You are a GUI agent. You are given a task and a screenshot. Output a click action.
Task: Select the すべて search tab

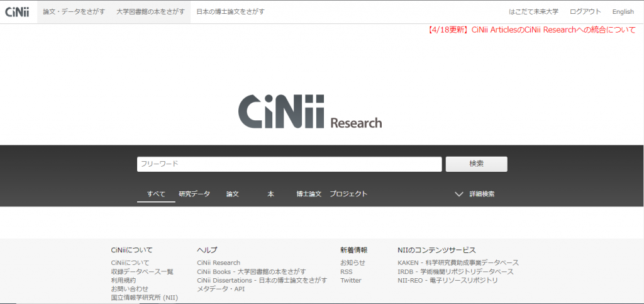[156, 194]
